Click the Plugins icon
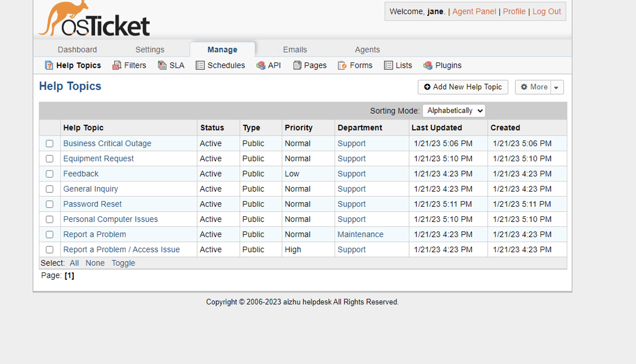 (x=428, y=65)
